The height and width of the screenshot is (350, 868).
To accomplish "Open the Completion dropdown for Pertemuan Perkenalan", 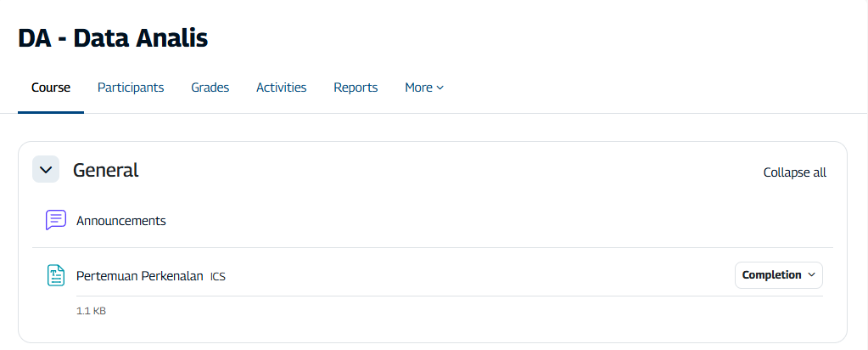I will (778, 275).
